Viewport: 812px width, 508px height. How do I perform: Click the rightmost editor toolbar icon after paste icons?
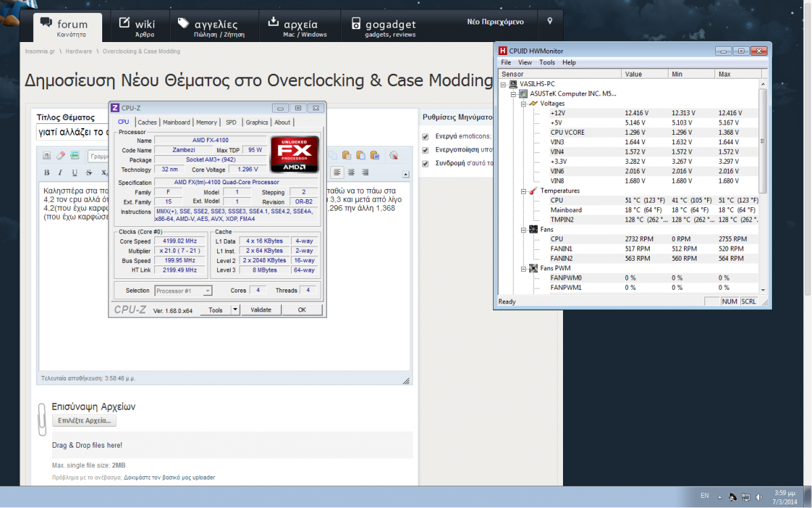point(394,155)
